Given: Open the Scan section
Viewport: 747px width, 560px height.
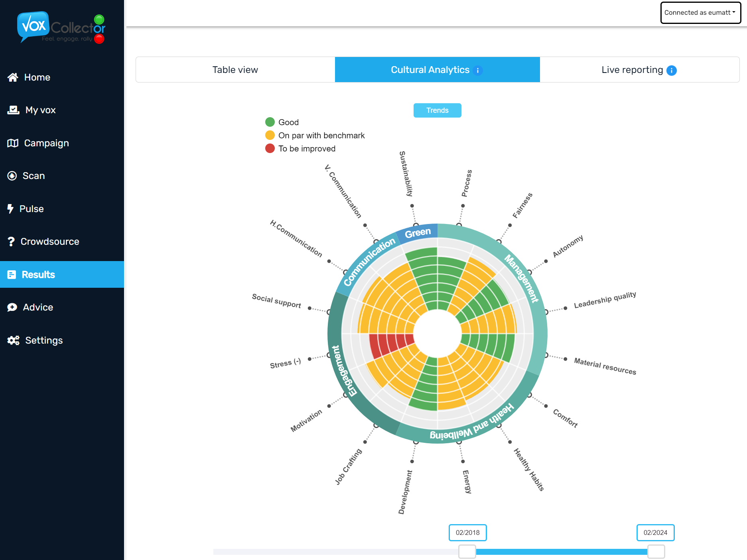Looking at the screenshot, I should coord(62,176).
